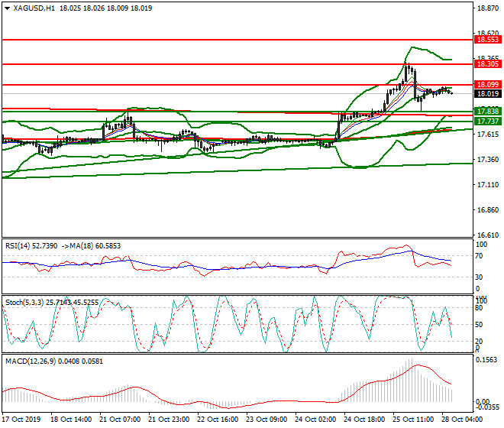Select the 23 Oct 09:00 time axis label

[267, 420]
